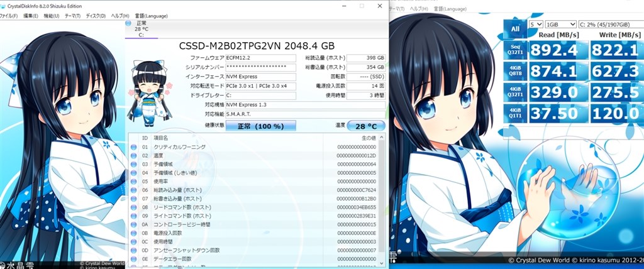Run the Seq Q32T1 benchmark

pos(515,50)
